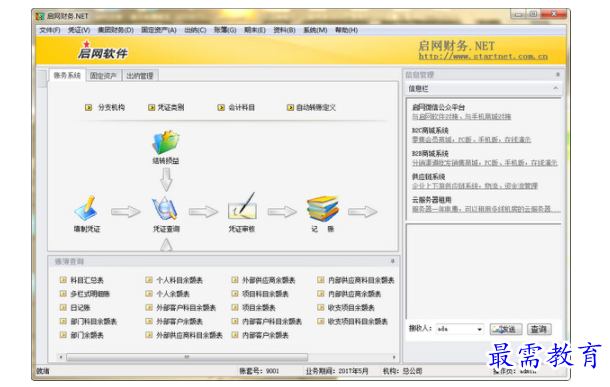This screenshot has width=610, height=387.
Task: Open the 项目余额表 report link
Action: click(259, 308)
